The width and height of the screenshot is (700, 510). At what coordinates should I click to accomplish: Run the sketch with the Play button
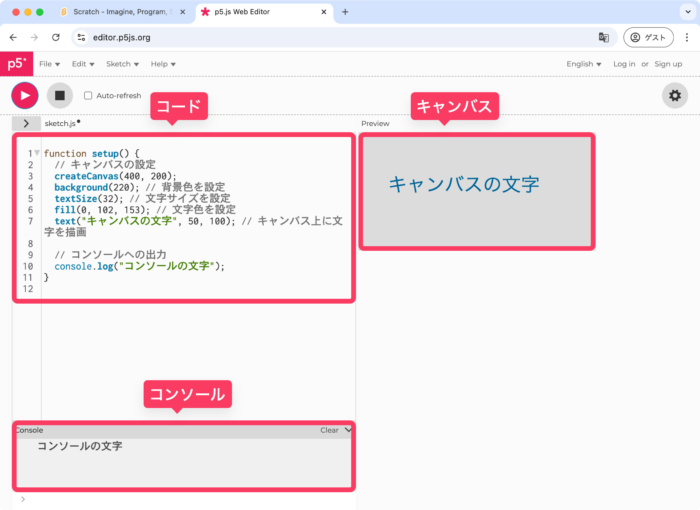[24, 95]
